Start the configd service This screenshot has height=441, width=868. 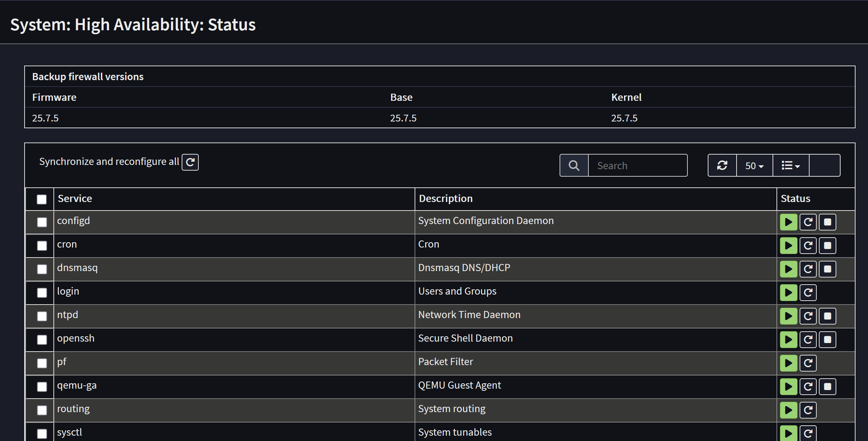tap(789, 222)
